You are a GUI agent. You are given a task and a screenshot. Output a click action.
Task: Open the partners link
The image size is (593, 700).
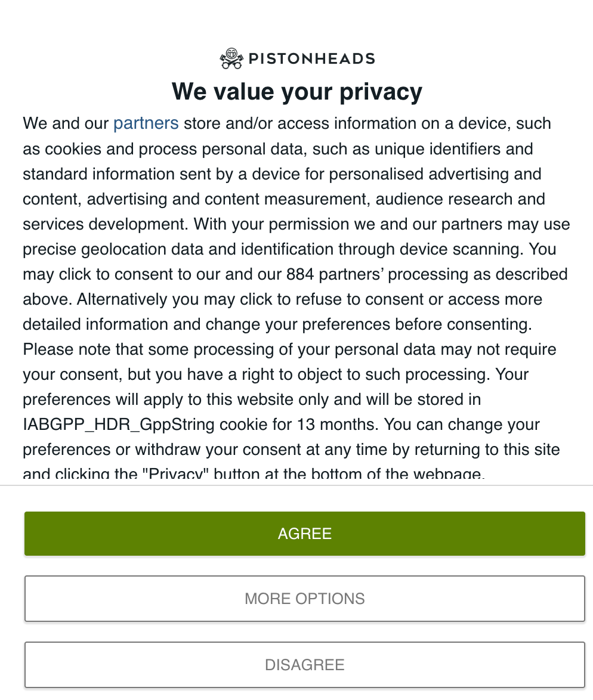click(146, 123)
